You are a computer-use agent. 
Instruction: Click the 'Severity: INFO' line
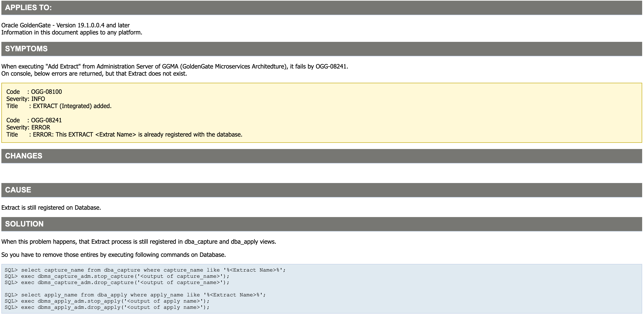pyautogui.click(x=26, y=99)
